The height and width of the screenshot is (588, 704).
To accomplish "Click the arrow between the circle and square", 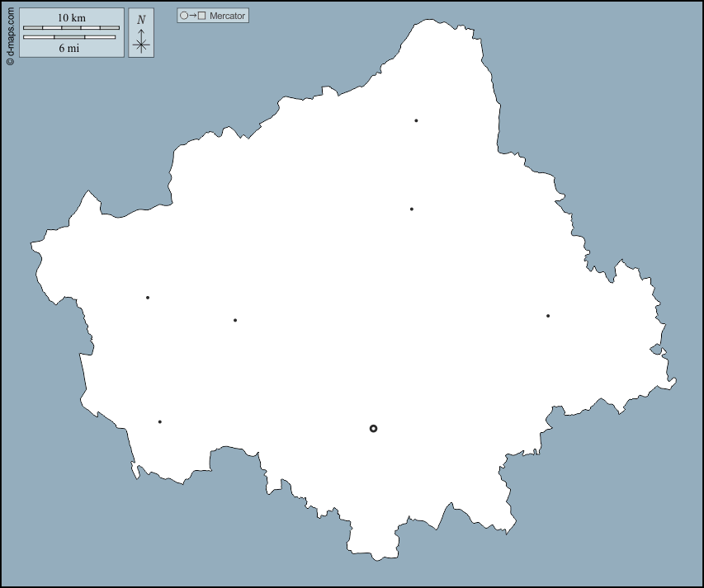I will tap(193, 16).
